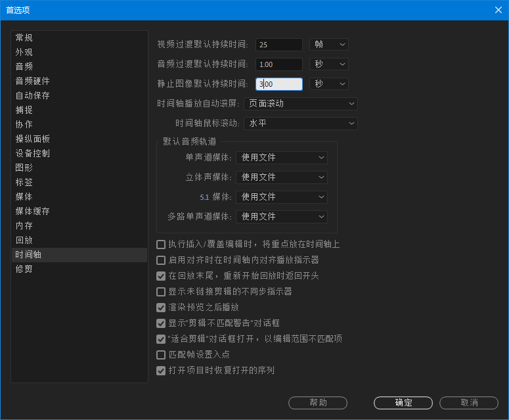Go to 设备控制 preferences
509x420 pixels.
click(x=79, y=153)
